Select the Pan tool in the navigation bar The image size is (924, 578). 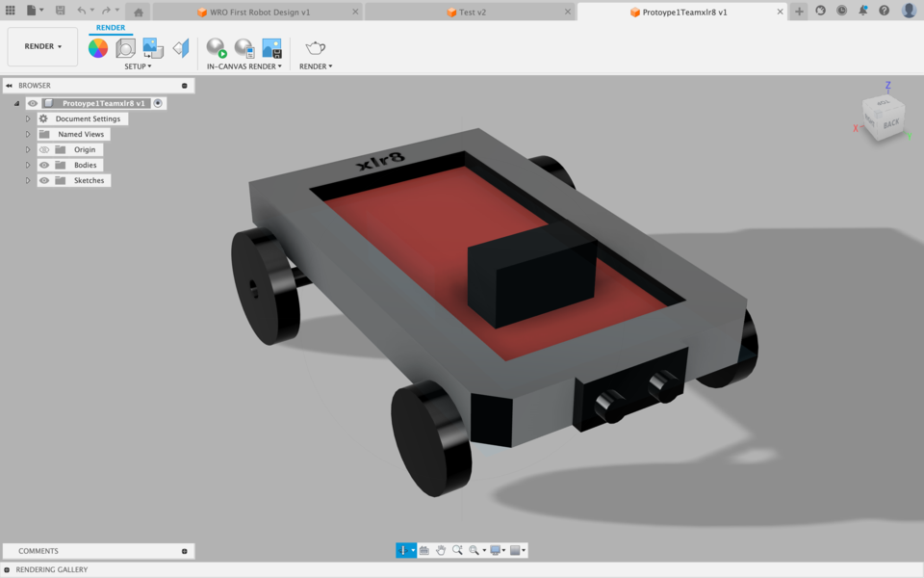coord(441,550)
